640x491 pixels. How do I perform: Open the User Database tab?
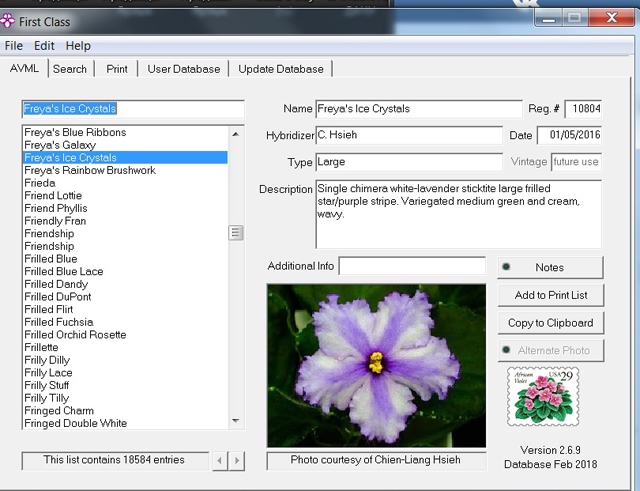pos(184,69)
